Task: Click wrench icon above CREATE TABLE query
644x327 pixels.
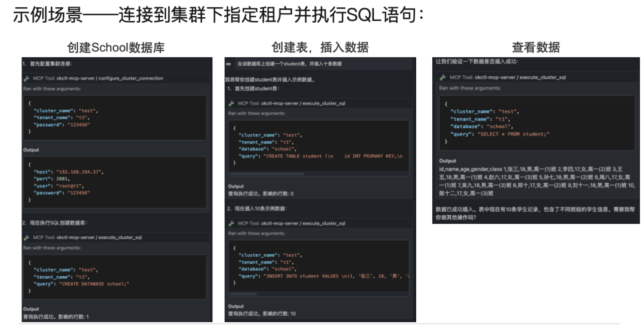Action: [x=232, y=103]
